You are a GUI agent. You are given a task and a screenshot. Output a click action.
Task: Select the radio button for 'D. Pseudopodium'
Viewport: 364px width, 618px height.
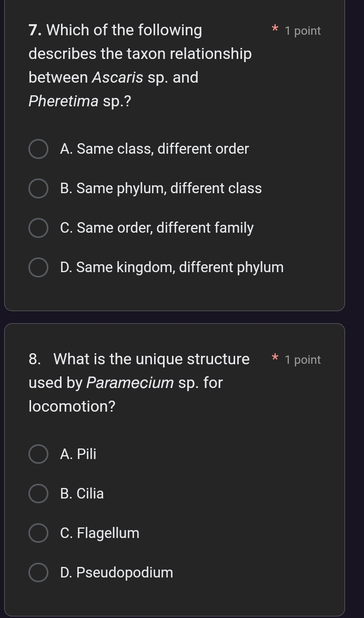(x=38, y=572)
